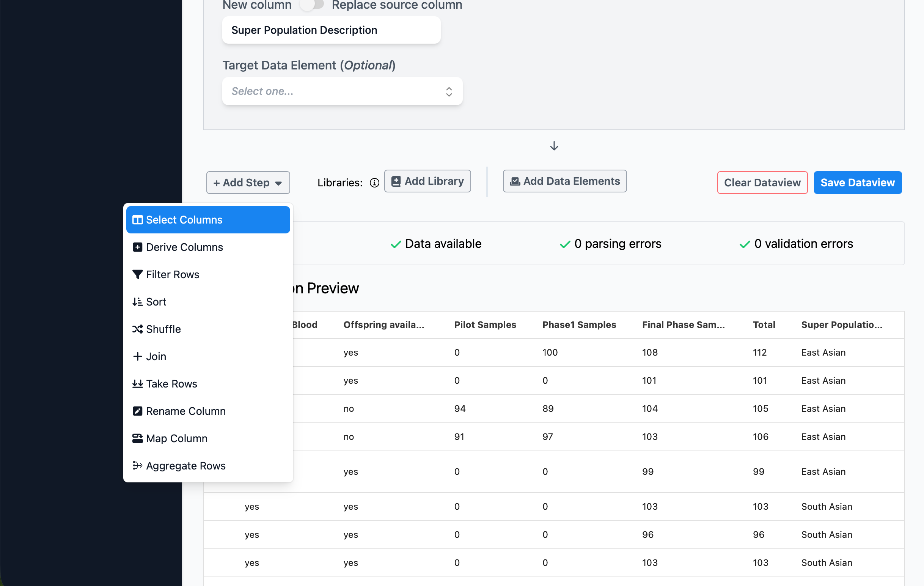Click the Rename Column pencil icon

[137, 411]
